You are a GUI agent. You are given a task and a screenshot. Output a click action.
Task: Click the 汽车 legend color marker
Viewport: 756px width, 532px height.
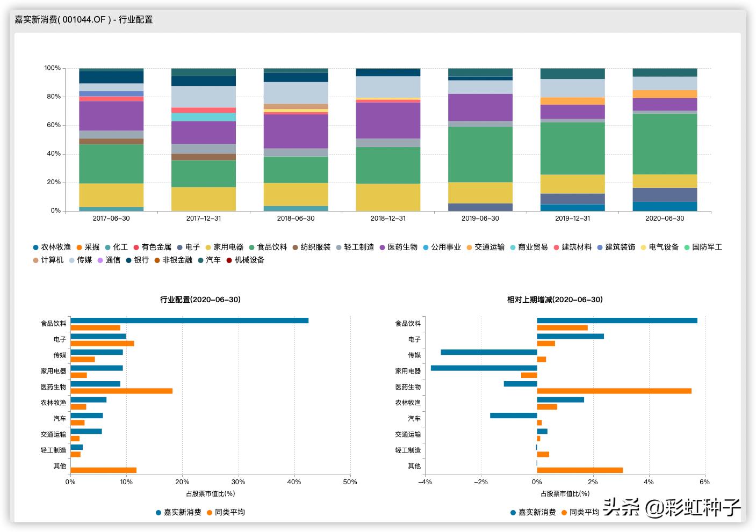coord(200,260)
